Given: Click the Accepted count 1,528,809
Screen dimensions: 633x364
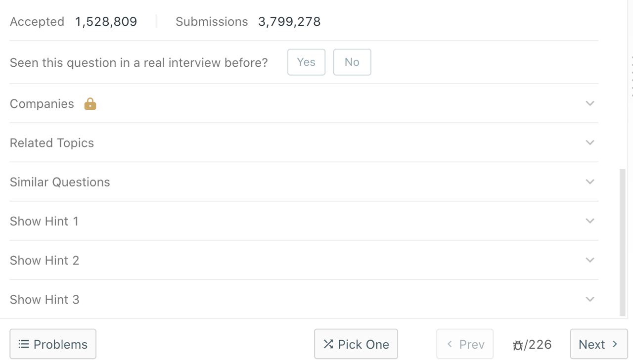Looking at the screenshot, I should tap(106, 22).
